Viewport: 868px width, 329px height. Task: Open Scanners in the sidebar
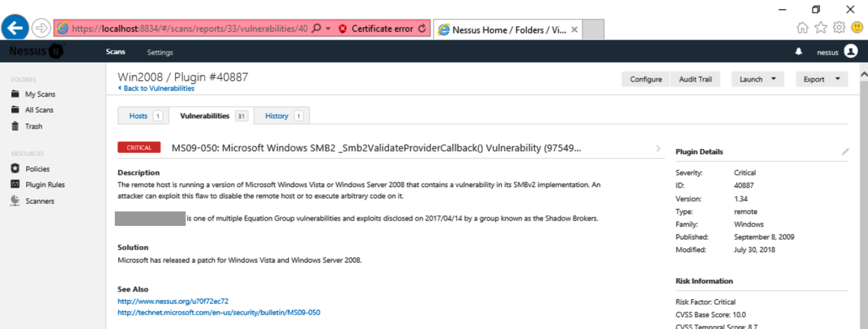point(33,201)
